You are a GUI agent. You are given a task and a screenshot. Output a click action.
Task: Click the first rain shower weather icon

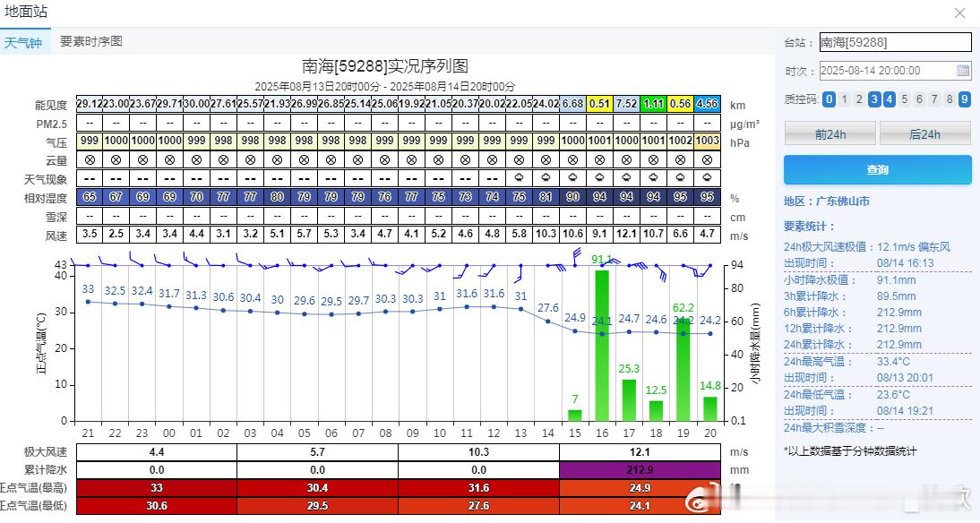(519, 177)
